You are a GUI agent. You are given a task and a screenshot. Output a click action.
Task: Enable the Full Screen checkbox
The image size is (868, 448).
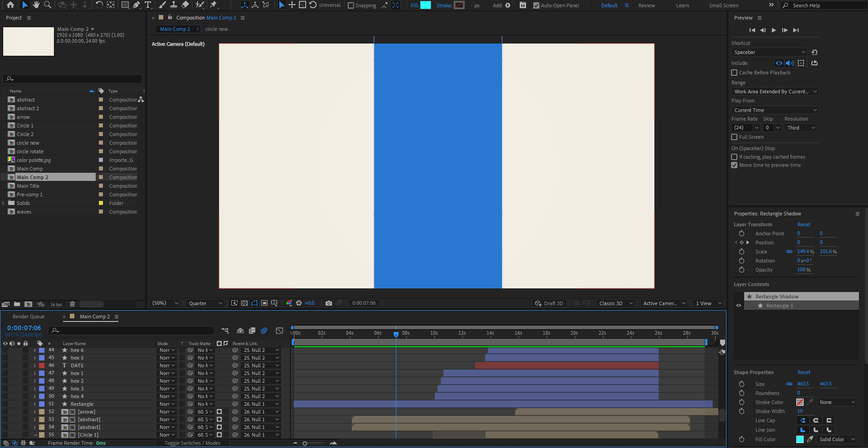coord(734,137)
